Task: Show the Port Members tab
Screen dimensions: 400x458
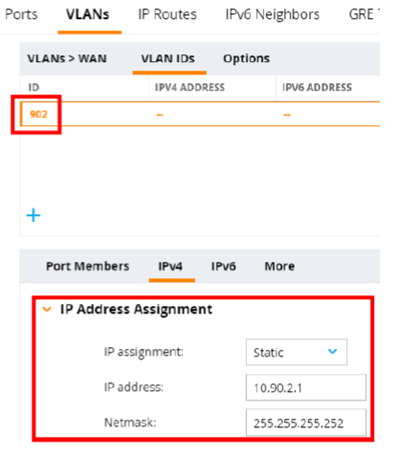Action: tap(87, 266)
